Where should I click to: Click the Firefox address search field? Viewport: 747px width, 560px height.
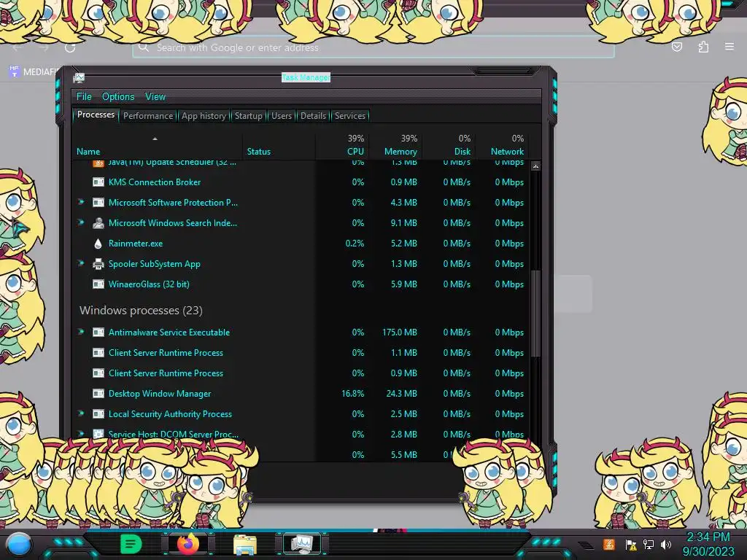tap(373, 47)
